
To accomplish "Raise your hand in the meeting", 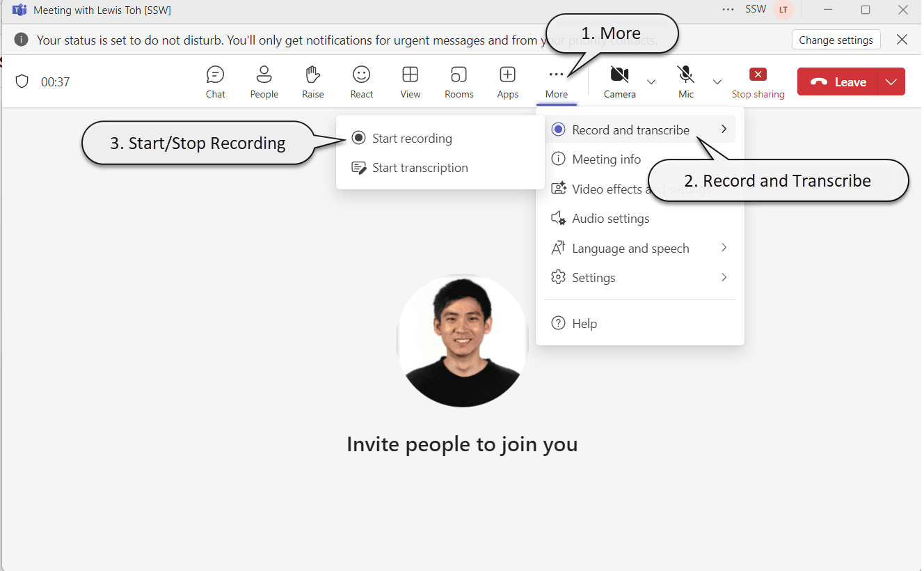I will 312,81.
